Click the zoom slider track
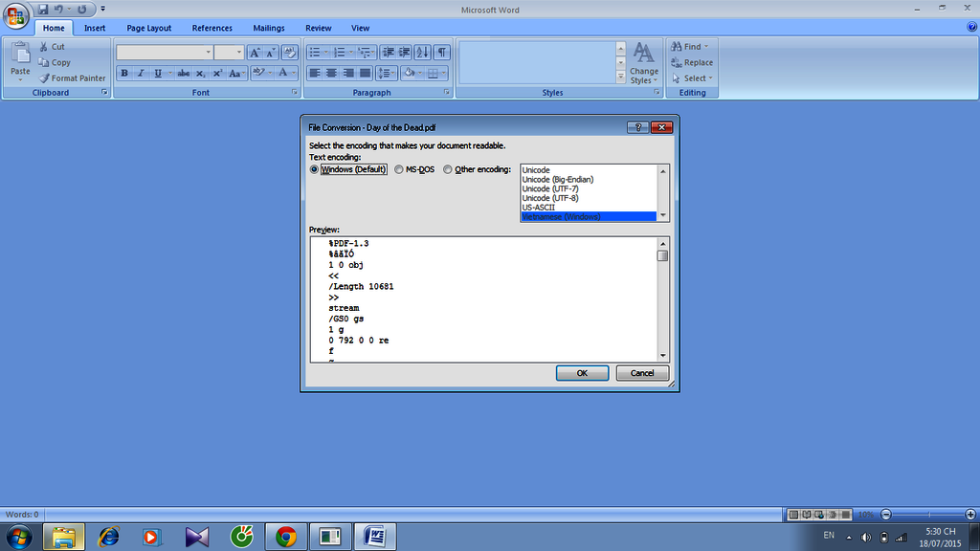Image resolution: width=980 pixels, height=551 pixels. point(928,515)
